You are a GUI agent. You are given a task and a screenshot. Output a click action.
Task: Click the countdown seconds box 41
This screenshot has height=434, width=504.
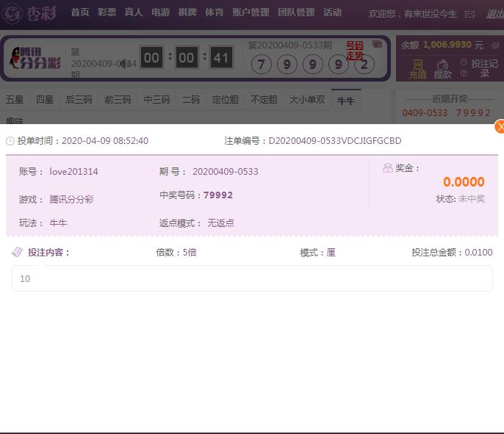pos(221,58)
